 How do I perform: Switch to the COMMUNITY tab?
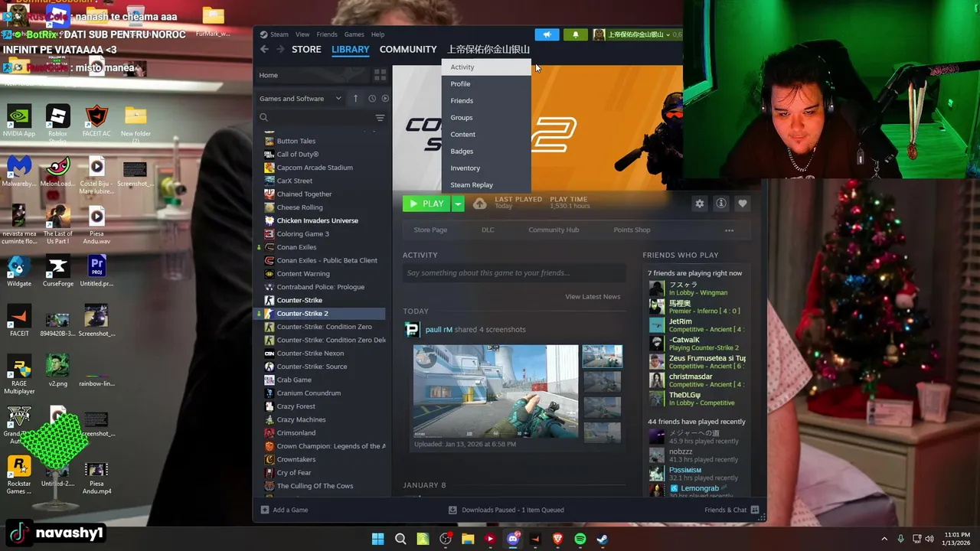[x=408, y=49]
